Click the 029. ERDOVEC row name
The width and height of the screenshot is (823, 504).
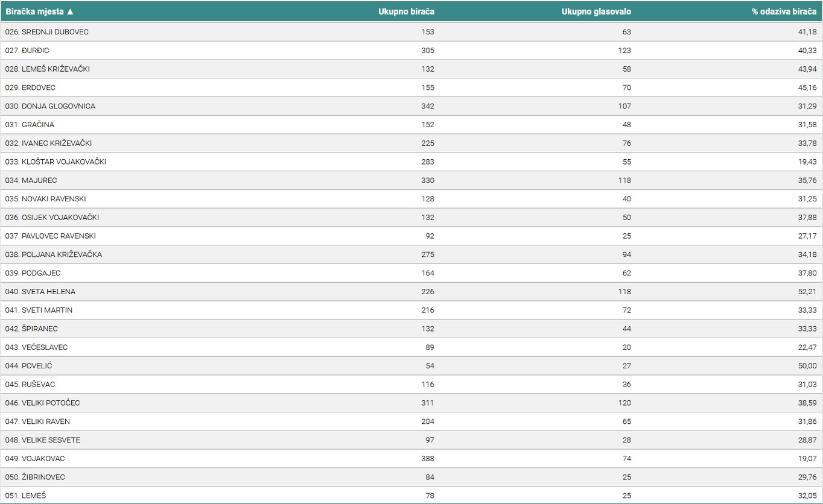[x=30, y=87]
